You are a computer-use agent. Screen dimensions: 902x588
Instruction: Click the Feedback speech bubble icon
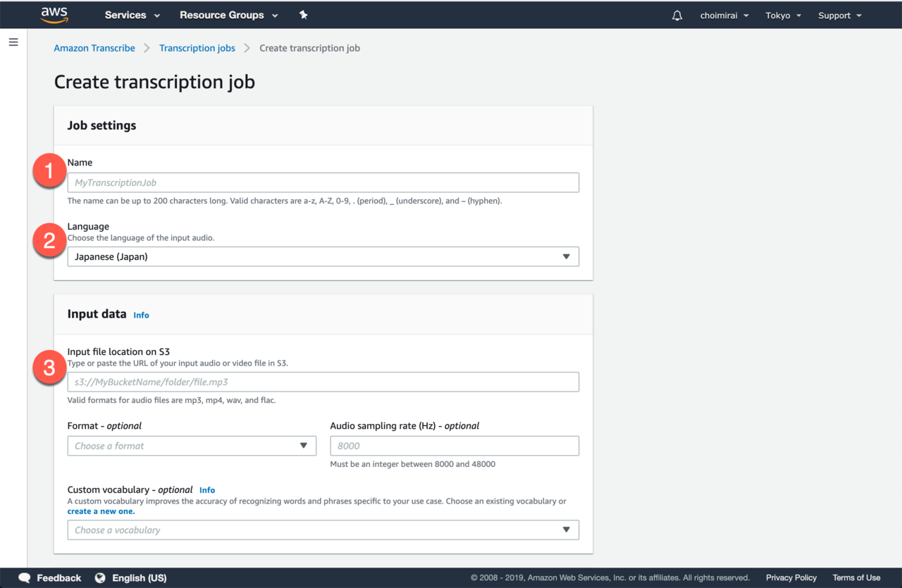click(x=25, y=578)
